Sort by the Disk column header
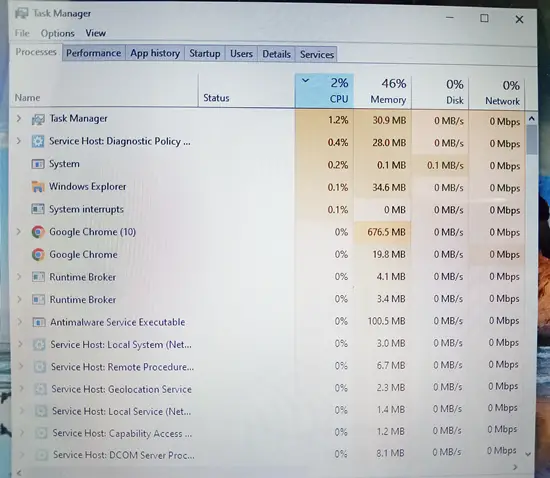550x478 pixels. click(x=440, y=92)
